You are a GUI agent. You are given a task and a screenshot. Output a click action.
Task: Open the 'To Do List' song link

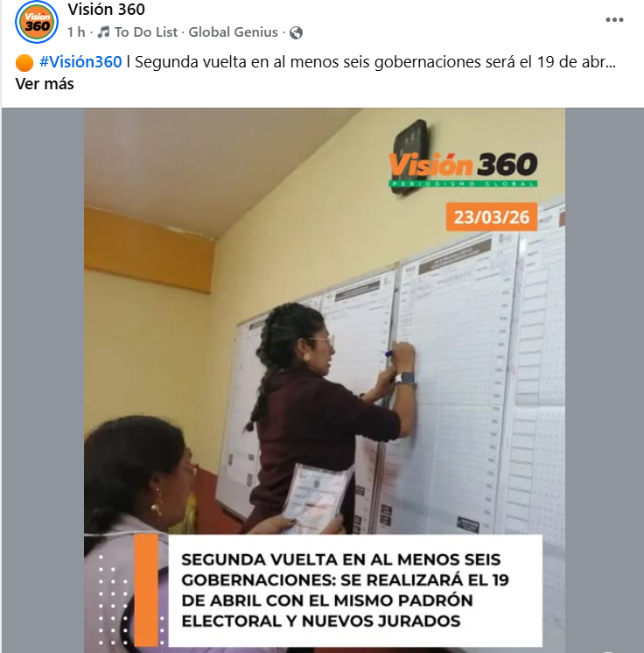click(146, 32)
